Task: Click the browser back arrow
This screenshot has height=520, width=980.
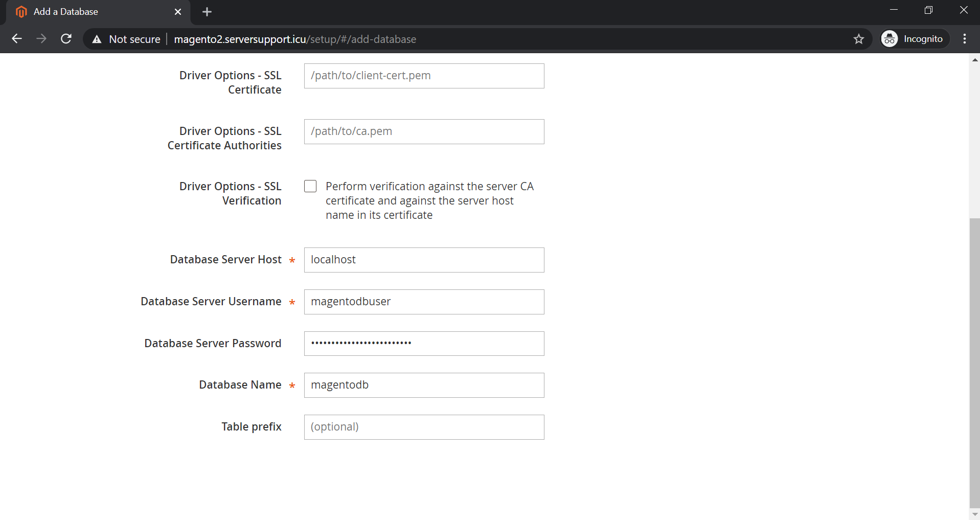Action: point(17,39)
